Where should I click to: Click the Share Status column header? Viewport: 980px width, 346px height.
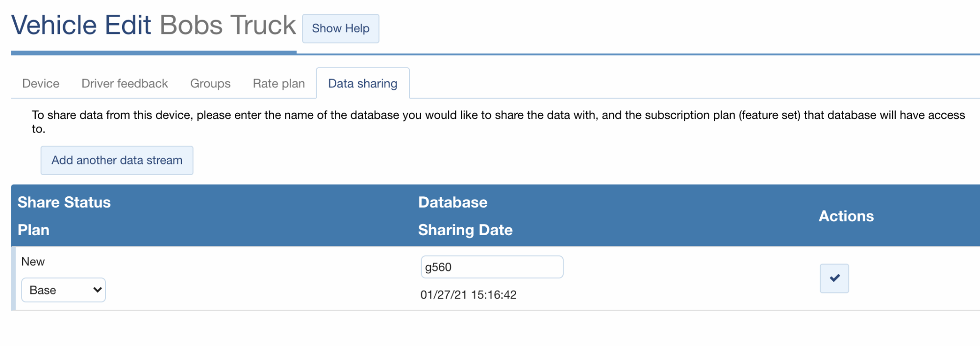click(x=64, y=202)
